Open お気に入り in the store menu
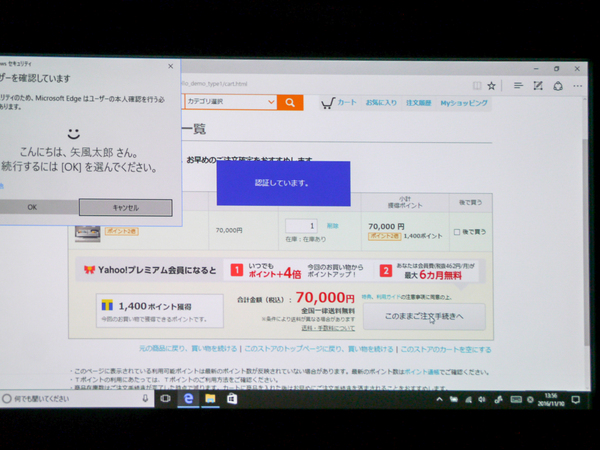This screenshot has height=450, width=600. (x=381, y=103)
